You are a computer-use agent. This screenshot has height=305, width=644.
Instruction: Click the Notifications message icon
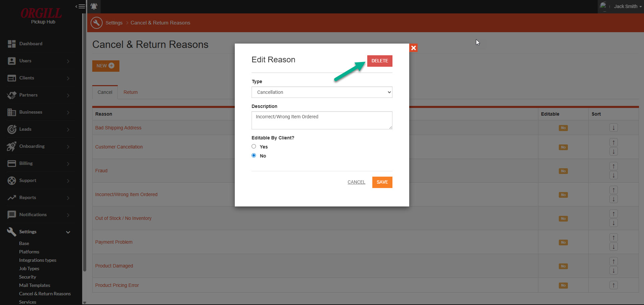coord(12,215)
